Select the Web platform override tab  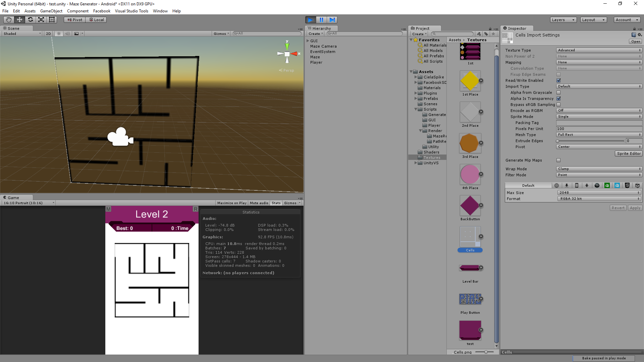[x=557, y=185]
